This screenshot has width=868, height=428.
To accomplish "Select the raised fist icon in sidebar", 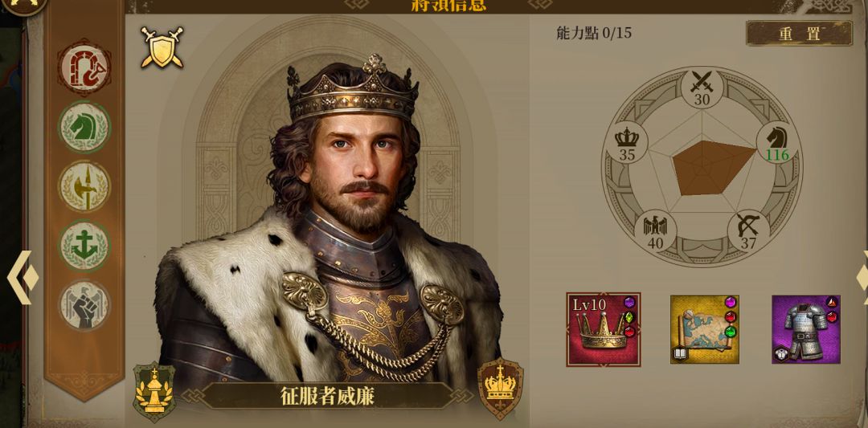I will 84,305.
